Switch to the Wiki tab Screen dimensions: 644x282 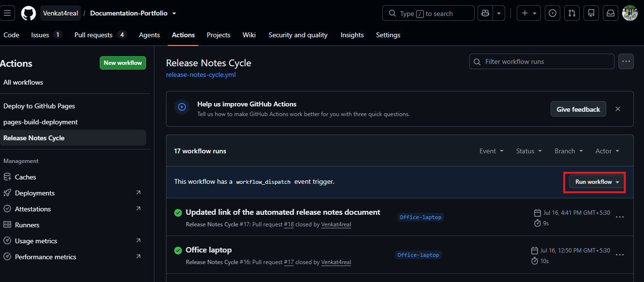pyautogui.click(x=249, y=35)
